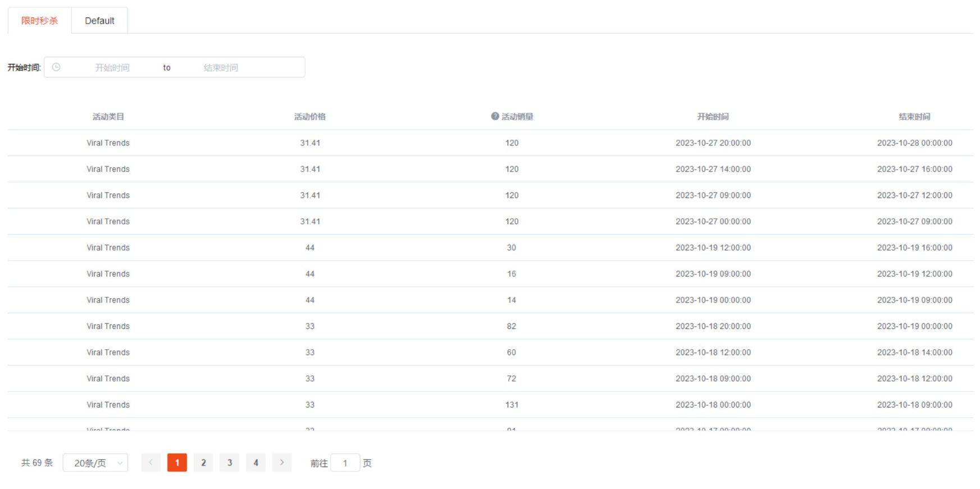The height and width of the screenshot is (489, 980).
Task: Select start time 2023-10-19 12:00:00
Action: pyautogui.click(x=713, y=248)
